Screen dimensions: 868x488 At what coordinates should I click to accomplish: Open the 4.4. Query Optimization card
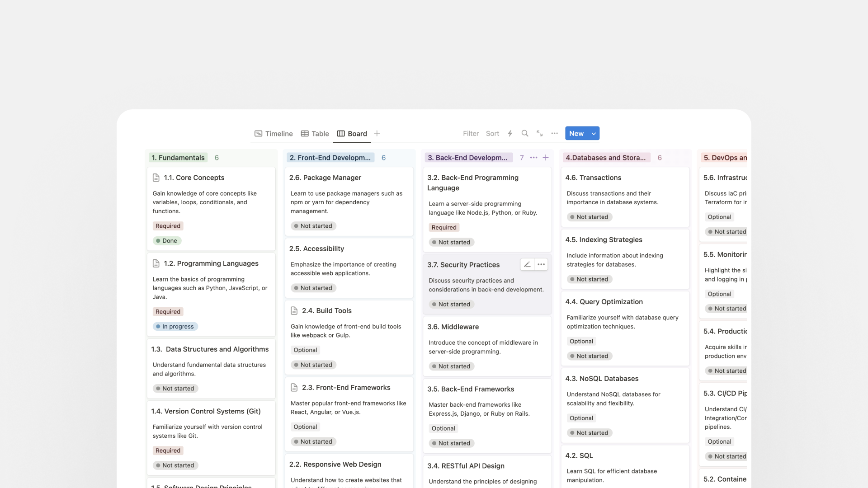tap(625, 328)
